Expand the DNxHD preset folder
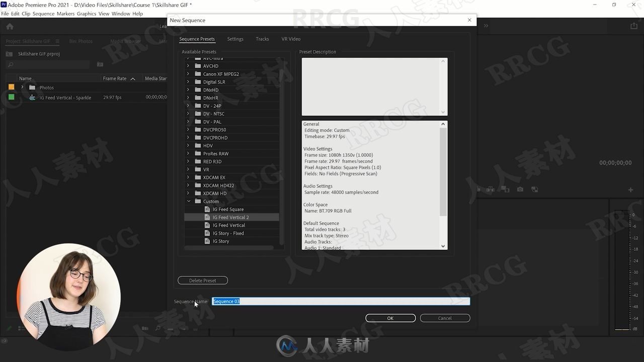 click(188, 90)
